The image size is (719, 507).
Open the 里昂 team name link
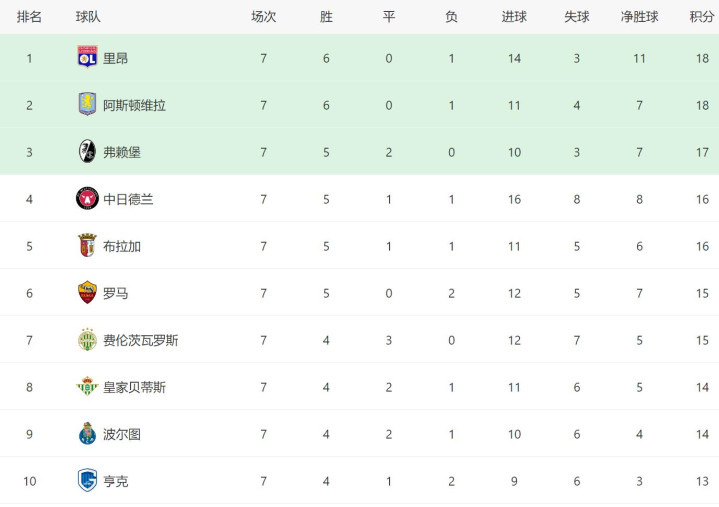(x=115, y=58)
